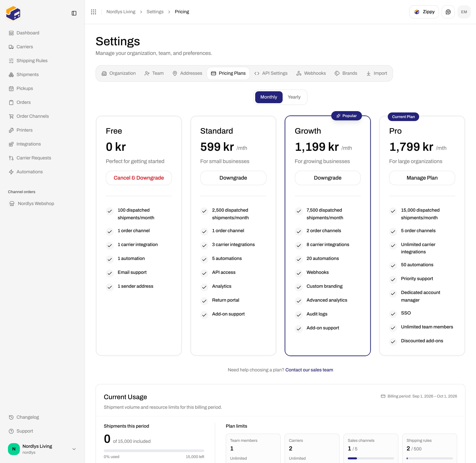Click the '1,799 kr' Pro price
This screenshot has height=463, width=476.
coord(411,147)
